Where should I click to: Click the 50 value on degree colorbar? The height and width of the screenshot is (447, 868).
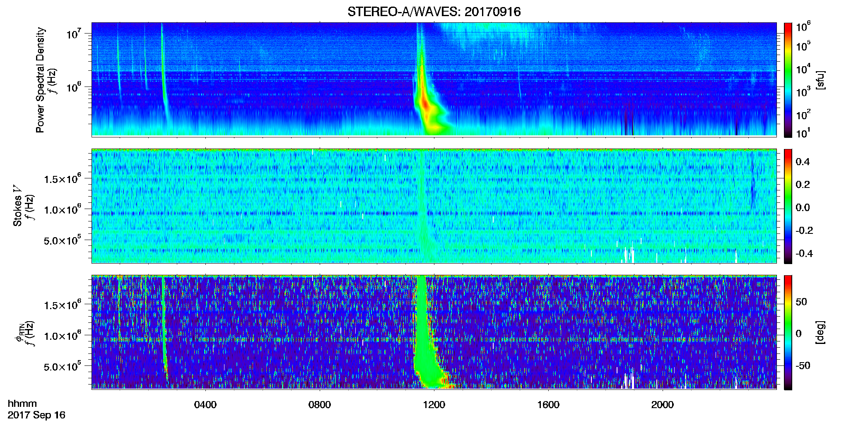coord(801,302)
